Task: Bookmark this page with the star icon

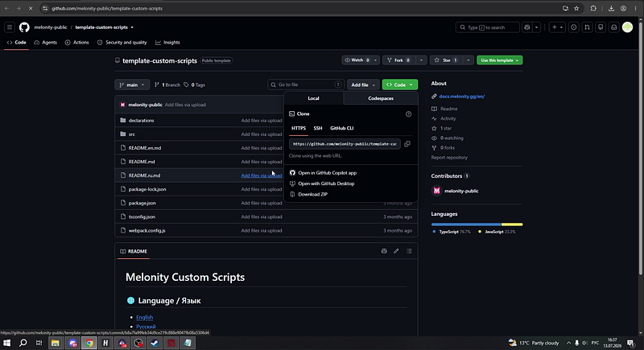Action: pyautogui.click(x=576, y=8)
